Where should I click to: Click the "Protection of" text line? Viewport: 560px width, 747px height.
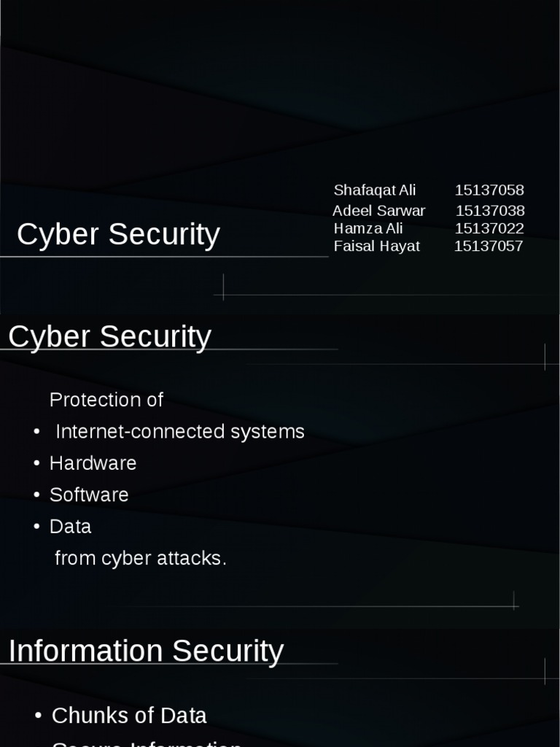tap(106, 400)
